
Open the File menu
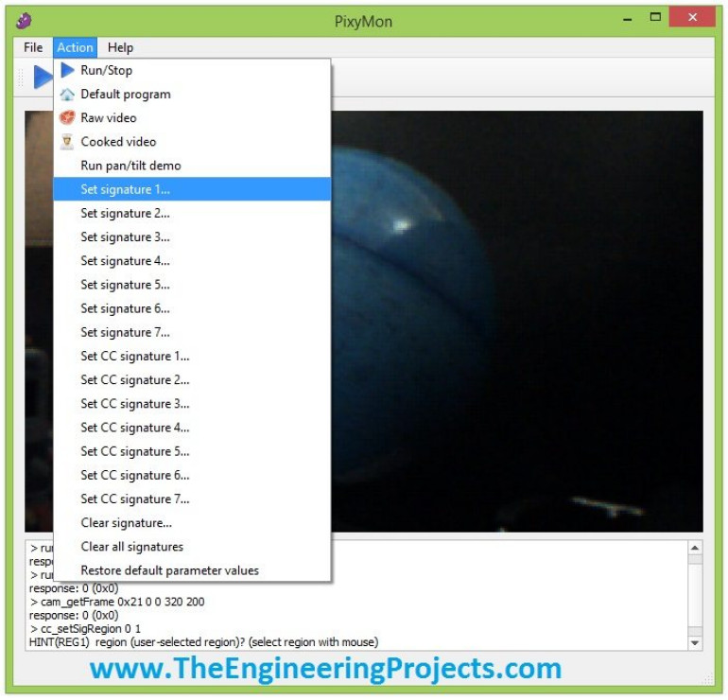pos(33,47)
